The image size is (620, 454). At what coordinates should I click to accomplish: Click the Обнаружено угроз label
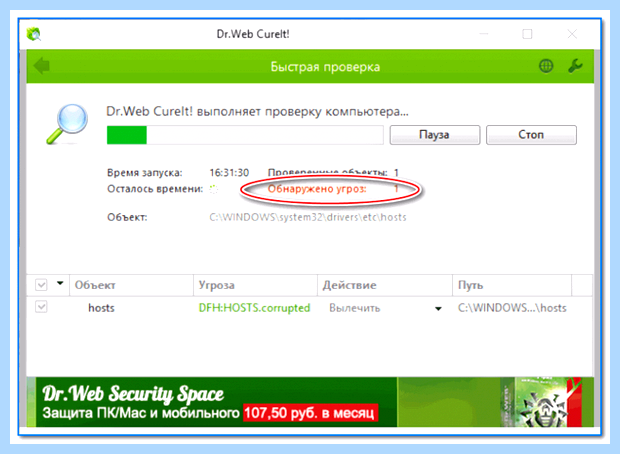click(317, 189)
